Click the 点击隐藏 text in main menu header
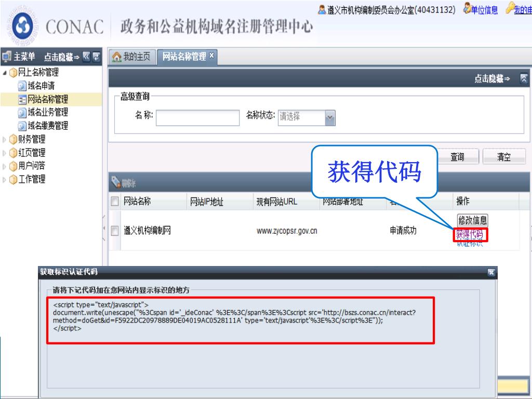 (61, 57)
